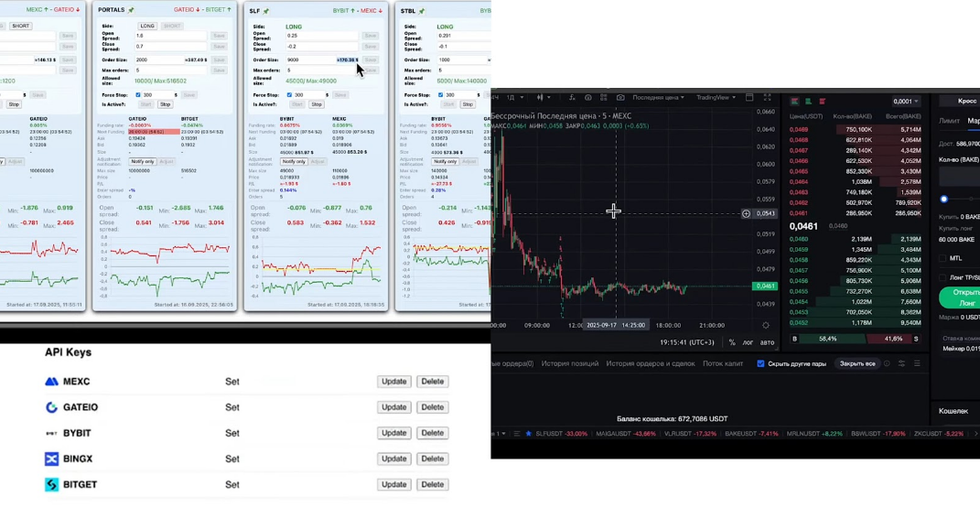Open chart layout window icon
The width and height of the screenshot is (980, 519).
tap(749, 98)
